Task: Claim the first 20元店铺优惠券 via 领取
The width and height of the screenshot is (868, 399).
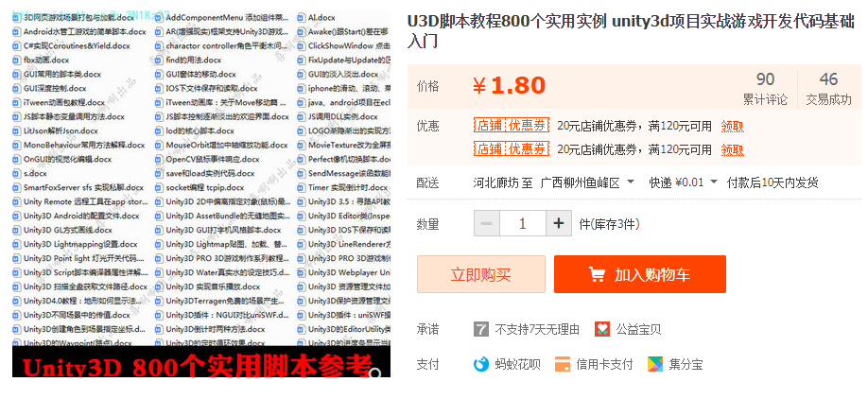Action: click(733, 127)
